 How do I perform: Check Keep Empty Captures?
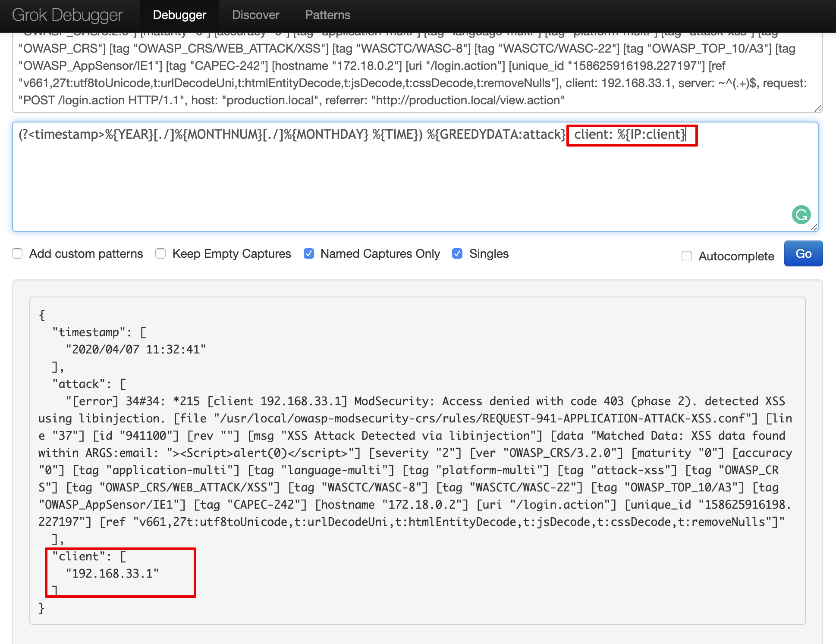(x=160, y=253)
